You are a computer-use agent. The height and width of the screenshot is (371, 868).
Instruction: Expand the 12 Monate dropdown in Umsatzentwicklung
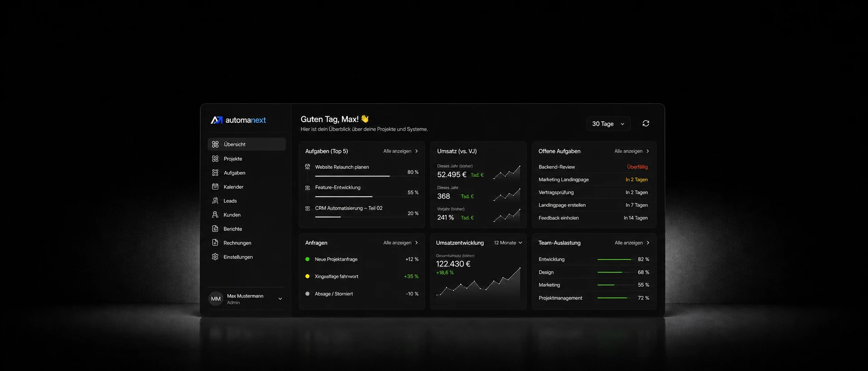pos(508,243)
